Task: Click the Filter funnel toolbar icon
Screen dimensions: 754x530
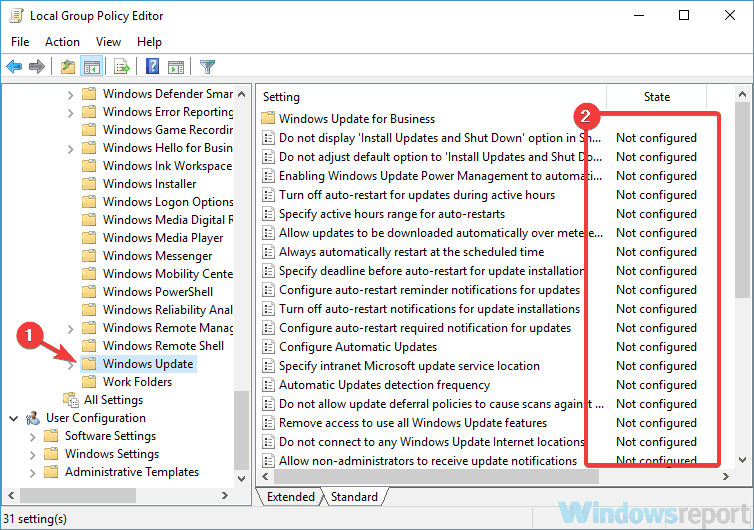Action: (207, 66)
